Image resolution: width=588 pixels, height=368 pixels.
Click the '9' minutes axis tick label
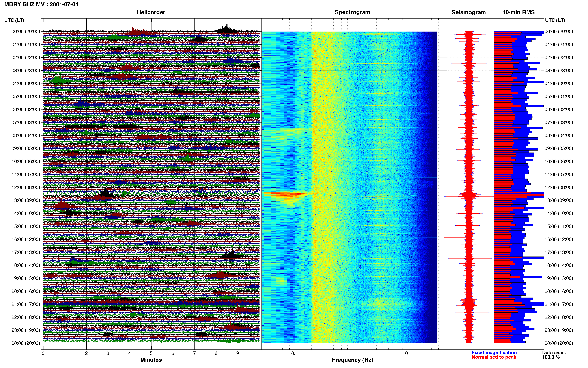coord(238,353)
